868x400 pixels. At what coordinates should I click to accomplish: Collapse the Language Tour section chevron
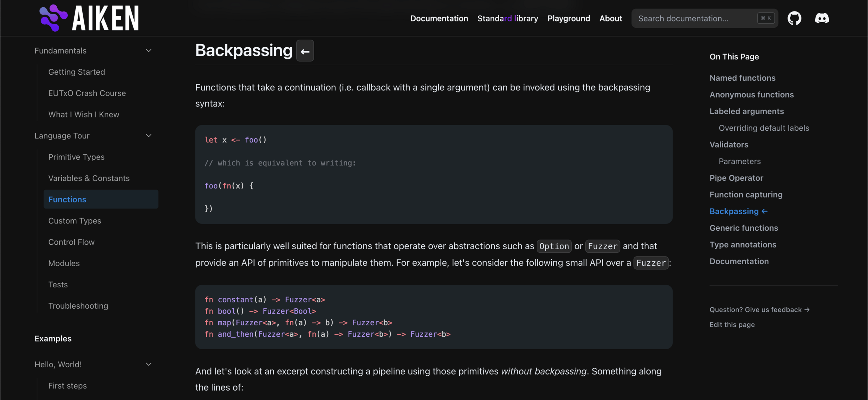149,136
